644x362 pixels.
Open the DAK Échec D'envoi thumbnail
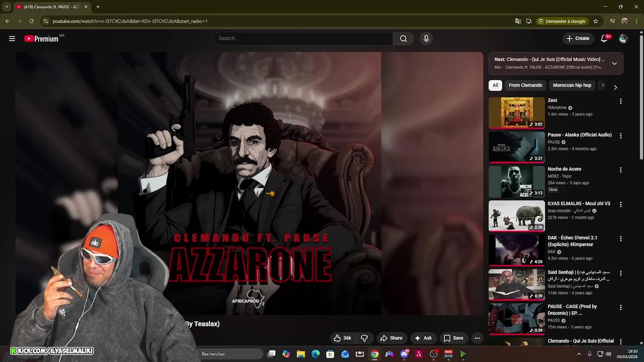[517, 250]
